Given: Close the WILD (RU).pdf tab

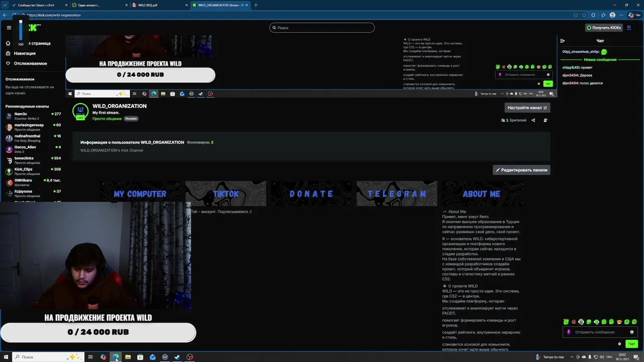Looking at the screenshot, I should [x=186, y=5].
